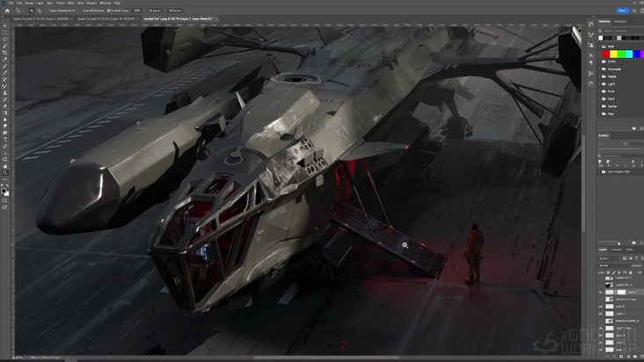644x362 pixels.
Task: Filter layers by type layer icon
Action: [x=637, y=258]
